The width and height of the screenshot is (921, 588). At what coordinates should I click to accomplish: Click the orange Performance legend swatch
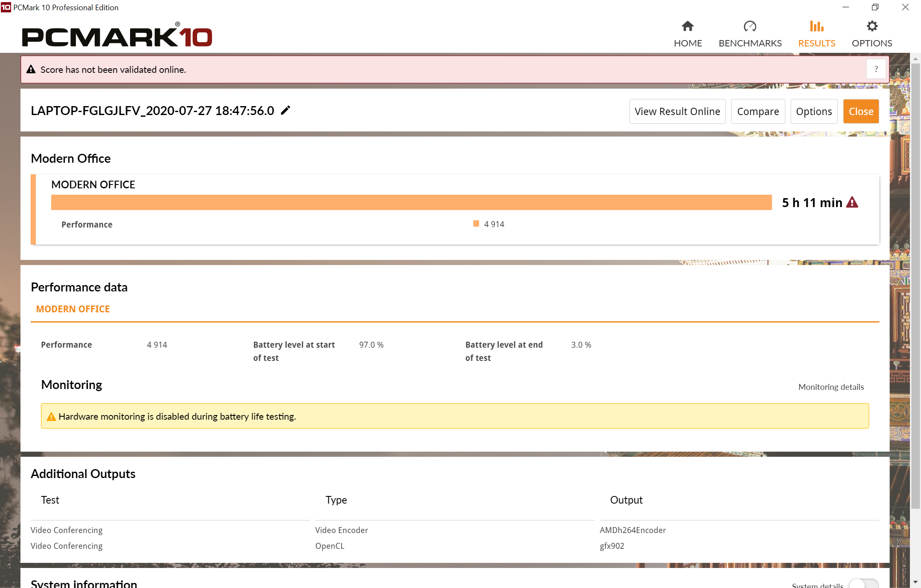(x=476, y=224)
